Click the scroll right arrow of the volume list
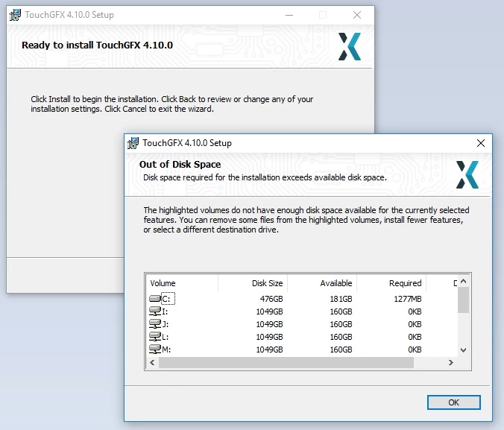504x430 pixels. [450, 362]
